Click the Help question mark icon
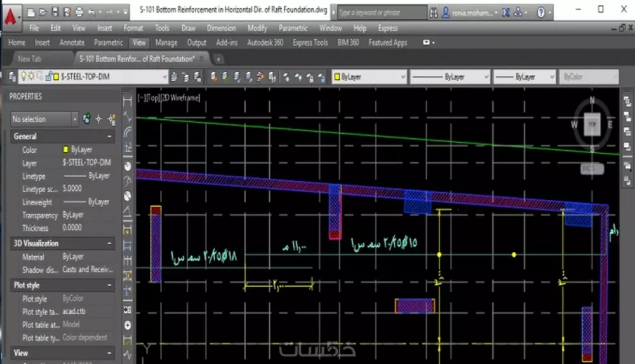Screen dimensions: 635x364 click(x=540, y=12)
